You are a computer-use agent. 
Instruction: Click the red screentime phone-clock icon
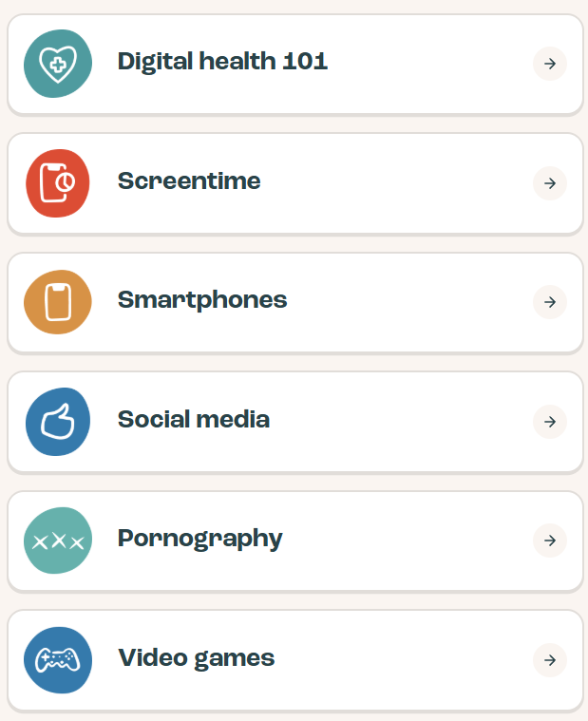58,183
